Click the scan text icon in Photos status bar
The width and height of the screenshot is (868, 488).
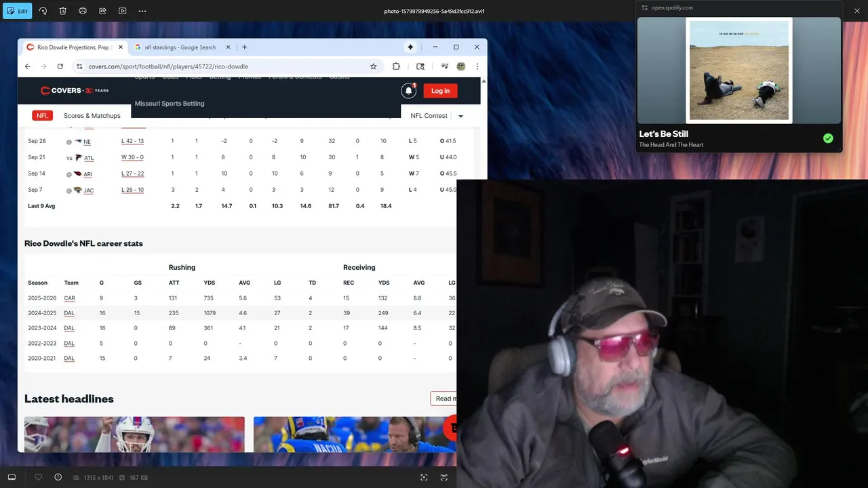[443, 477]
